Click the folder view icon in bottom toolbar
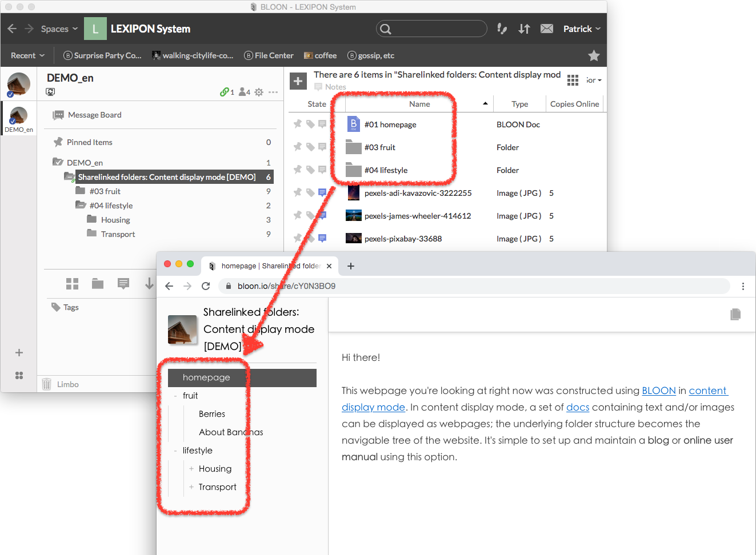This screenshot has width=756, height=555. [98, 284]
